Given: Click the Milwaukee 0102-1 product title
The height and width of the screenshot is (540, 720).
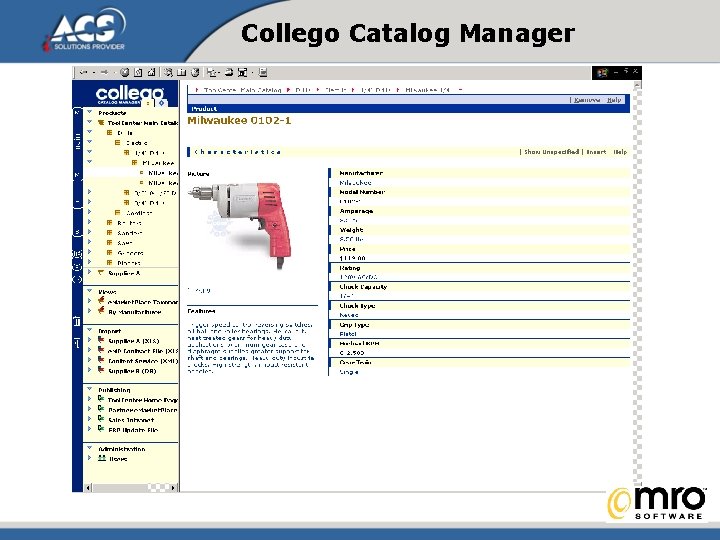Looking at the screenshot, I should (x=239, y=120).
